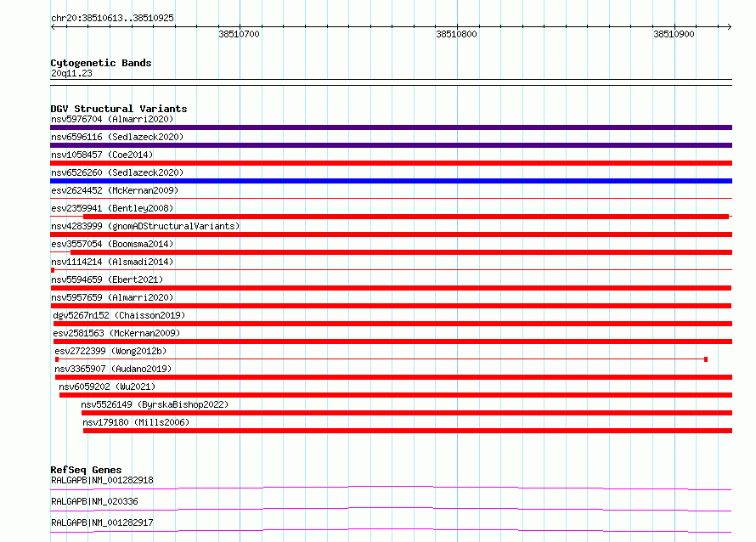The height and width of the screenshot is (542, 756).
Task: Click the esv3557054 thick red bar
Action: click(x=401, y=252)
